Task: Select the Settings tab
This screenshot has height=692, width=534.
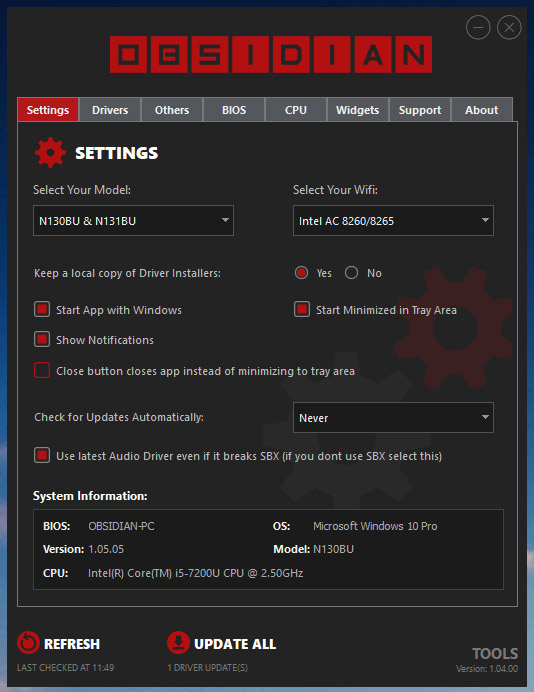Action: coord(48,110)
